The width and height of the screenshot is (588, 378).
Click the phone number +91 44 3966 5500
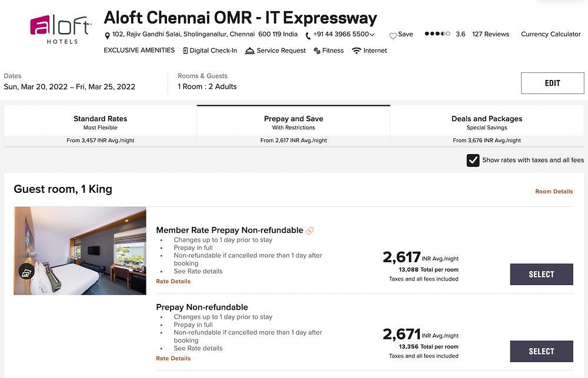341,34
